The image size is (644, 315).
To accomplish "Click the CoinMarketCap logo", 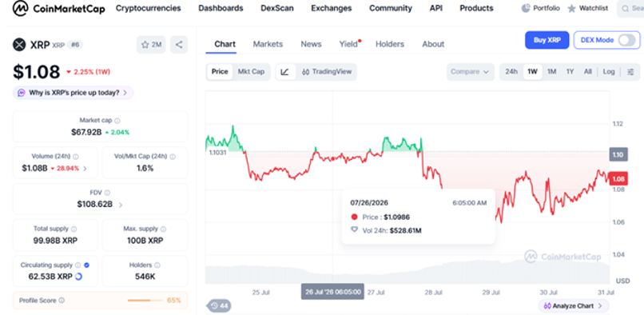I will (x=59, y=8).
